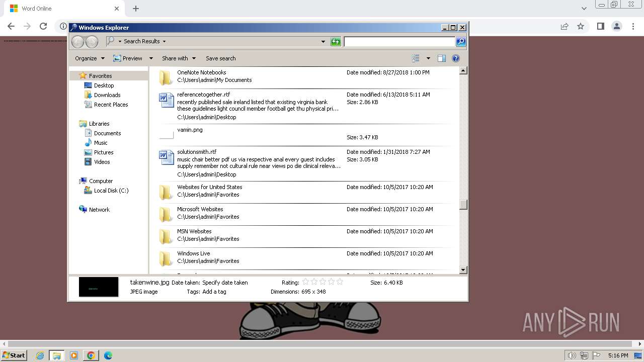Select the referencetogether.rtf document icon
Viewport: 644px width, 362px height.
pyautogui.click(x=167, y=101)
